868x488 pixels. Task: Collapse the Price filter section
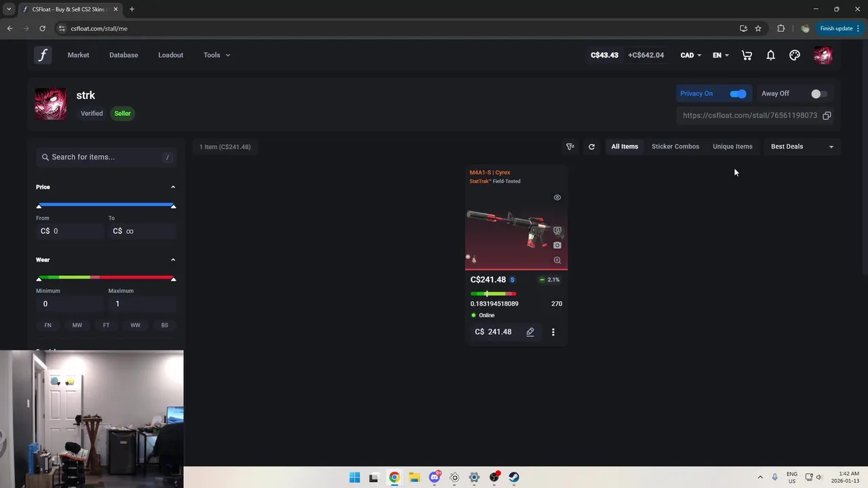(x=173, y=187)
